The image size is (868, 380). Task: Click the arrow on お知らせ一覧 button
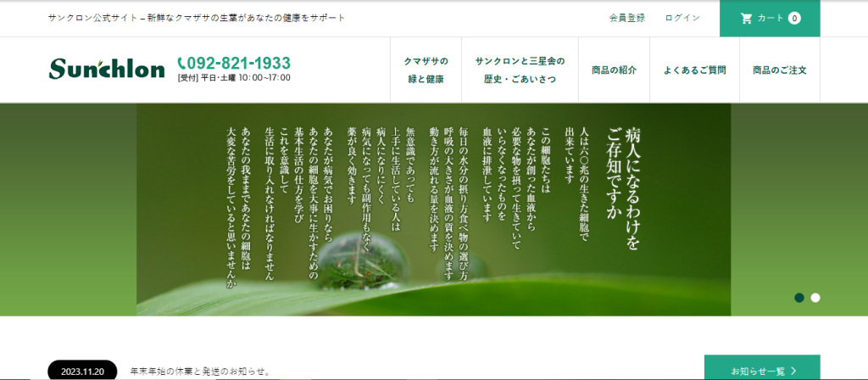click(x=793, y=371)
